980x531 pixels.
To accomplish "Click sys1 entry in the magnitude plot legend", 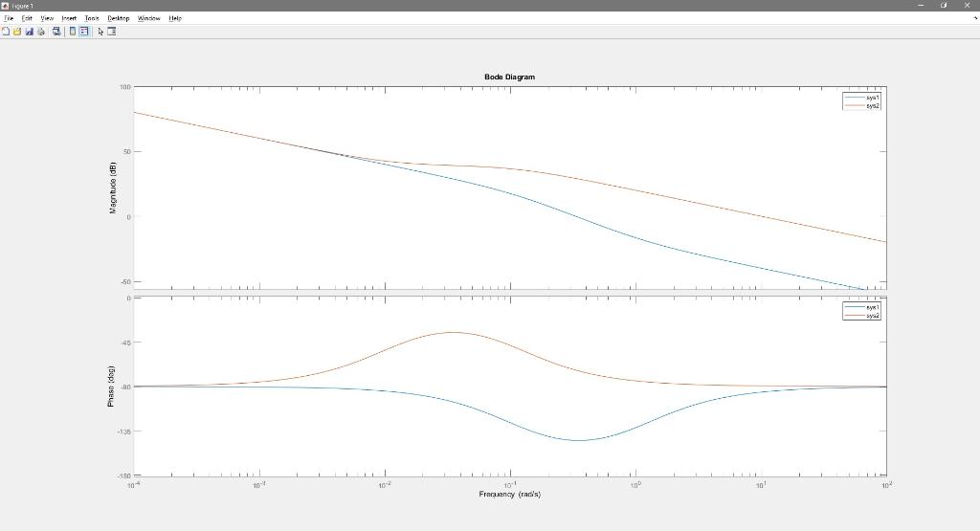I will 862,98.
